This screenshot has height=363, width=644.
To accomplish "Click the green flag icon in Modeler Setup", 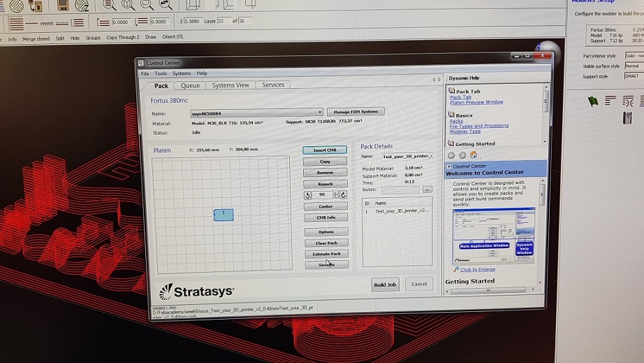I will click(592, 101).
